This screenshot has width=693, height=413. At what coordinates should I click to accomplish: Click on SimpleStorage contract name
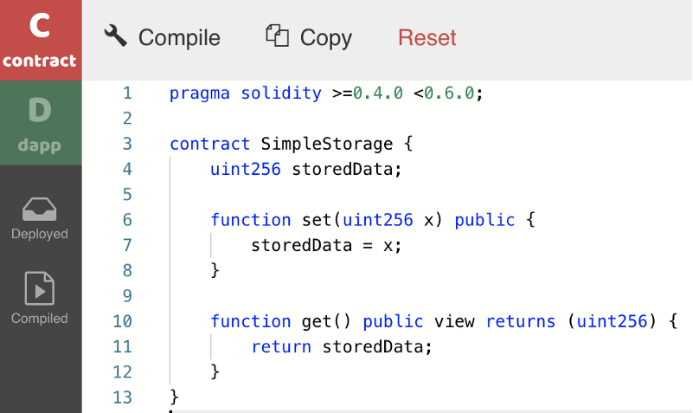327,144
